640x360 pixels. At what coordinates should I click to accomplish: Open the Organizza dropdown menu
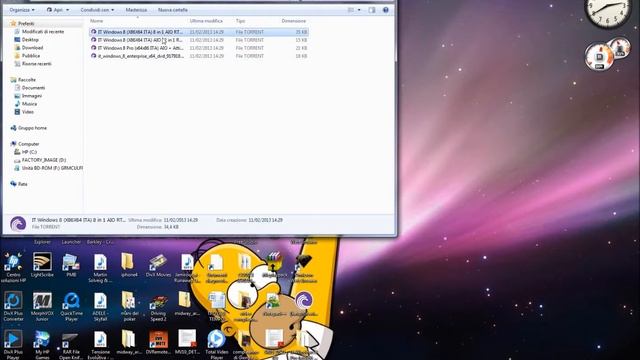coord(22,10)
